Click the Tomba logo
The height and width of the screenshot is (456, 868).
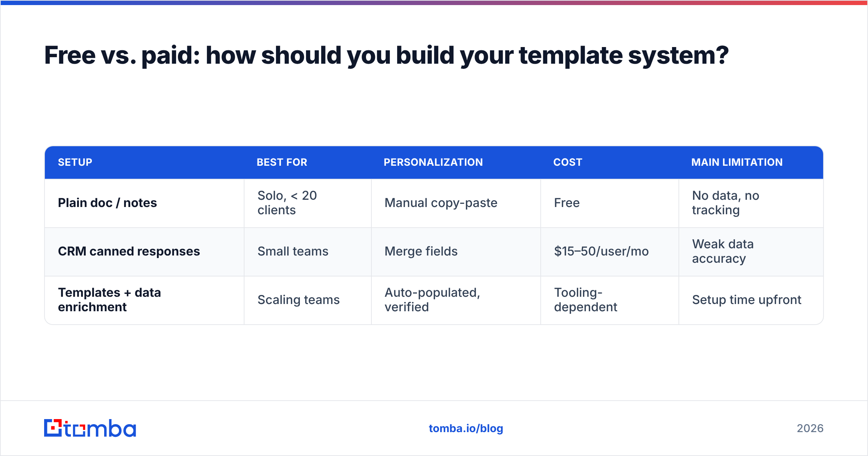point(90,428)
